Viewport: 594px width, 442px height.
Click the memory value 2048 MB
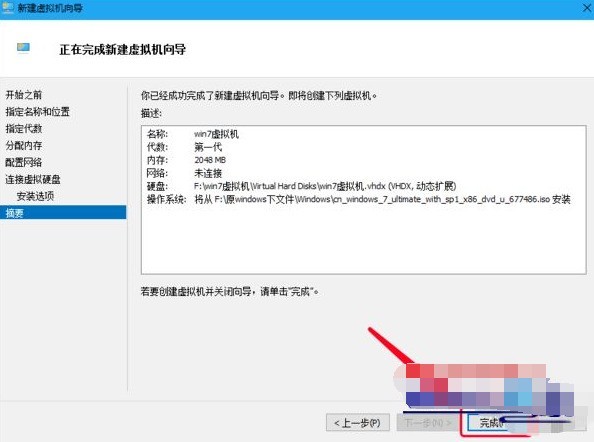tap(210, 160)
